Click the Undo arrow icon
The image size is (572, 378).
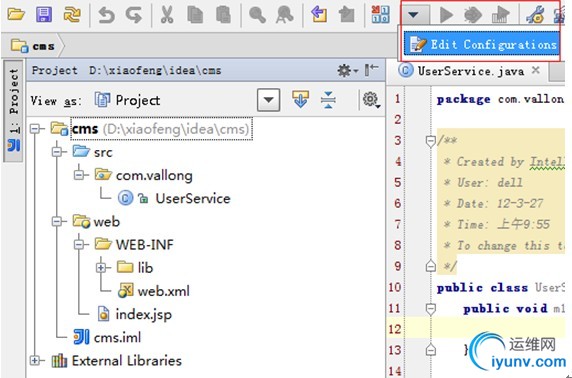(106, 15)
